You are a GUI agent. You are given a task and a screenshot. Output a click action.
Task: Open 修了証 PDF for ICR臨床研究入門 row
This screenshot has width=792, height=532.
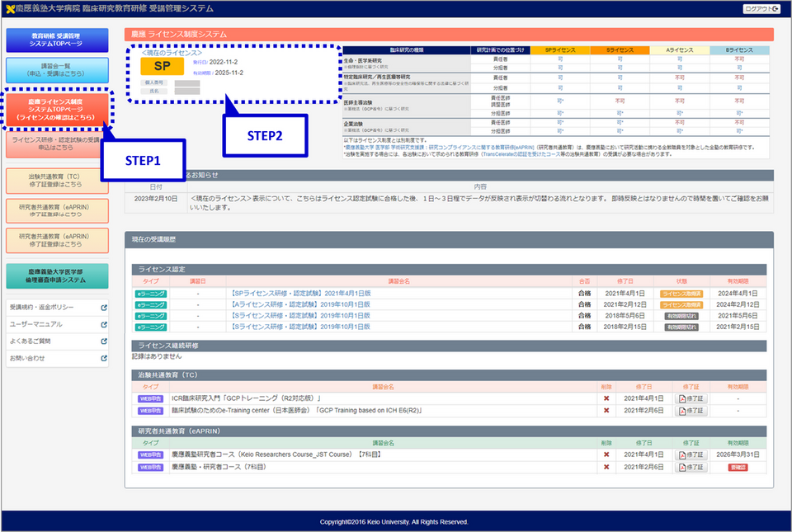(x=691, y=398)
